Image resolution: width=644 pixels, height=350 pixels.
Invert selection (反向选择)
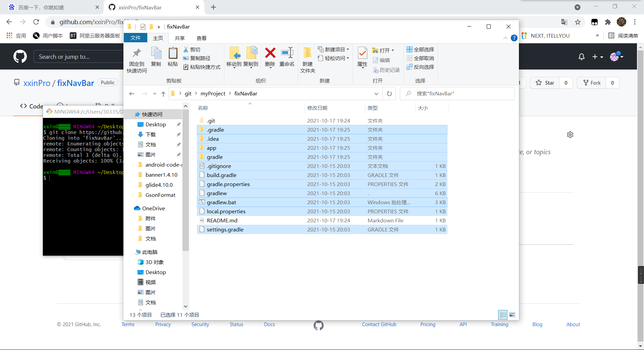coord(420,67)
